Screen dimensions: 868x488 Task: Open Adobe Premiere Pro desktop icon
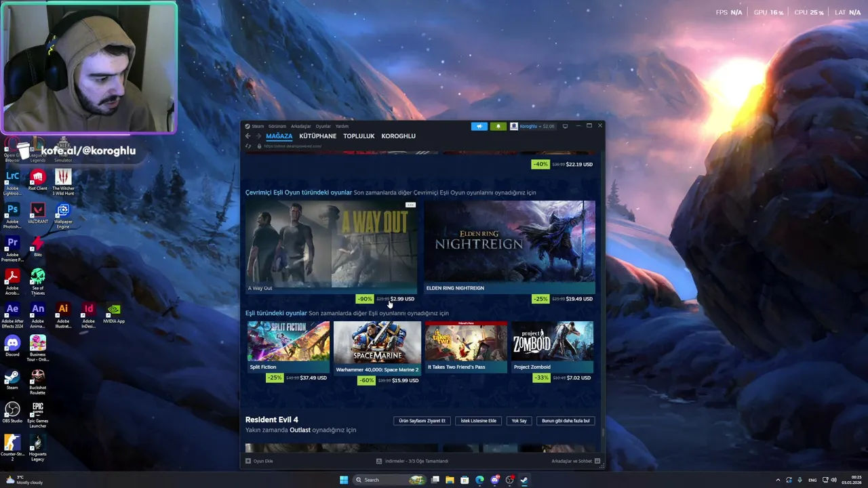(x=12, y=249)
